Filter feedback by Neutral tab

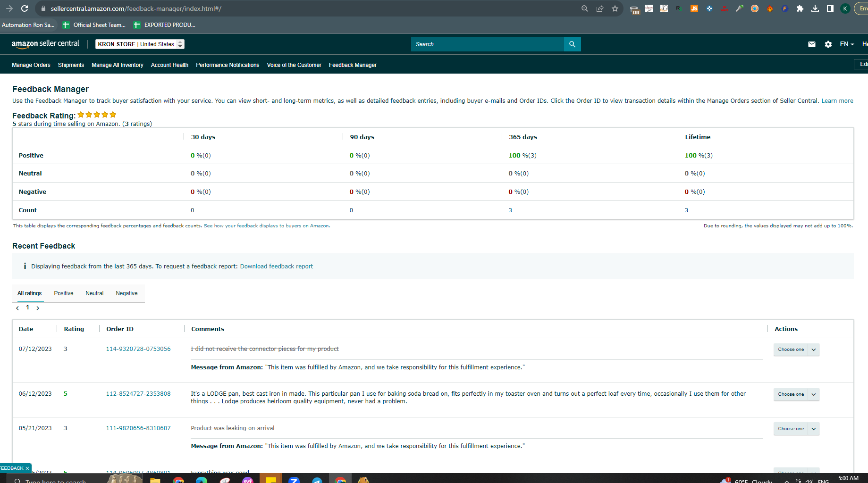(94, 293)
